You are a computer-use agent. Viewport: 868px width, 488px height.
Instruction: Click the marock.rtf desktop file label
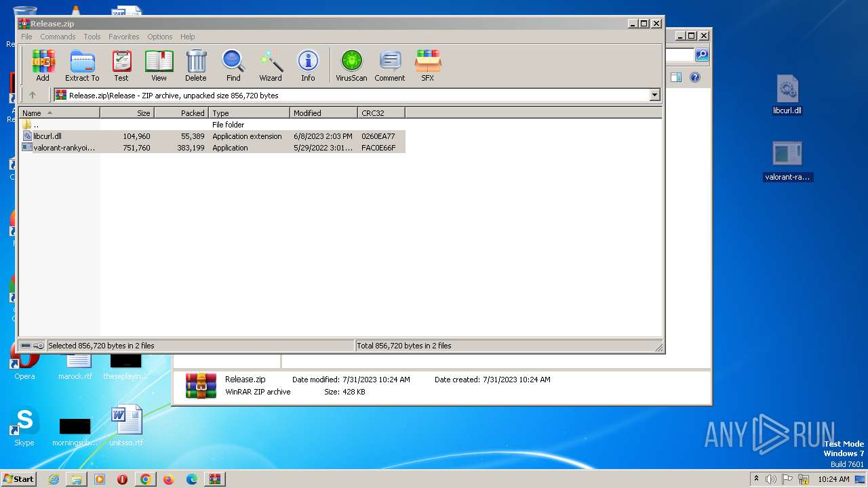[75, 376]
